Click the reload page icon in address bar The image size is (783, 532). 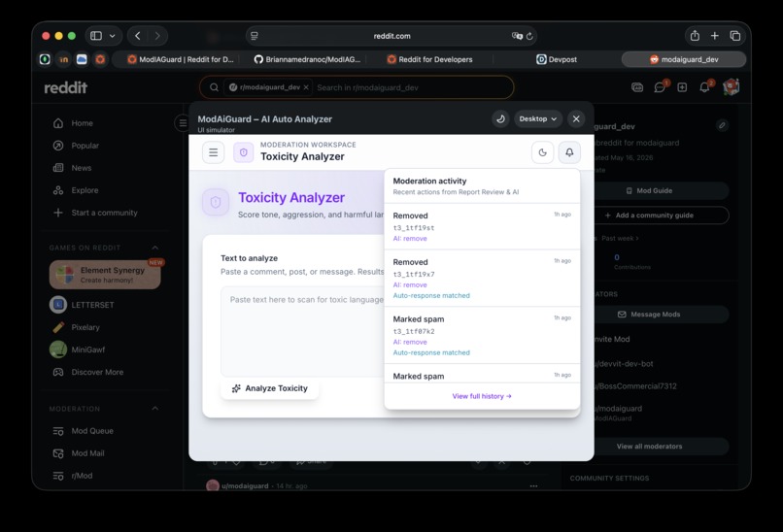click(x=529, y=36)
